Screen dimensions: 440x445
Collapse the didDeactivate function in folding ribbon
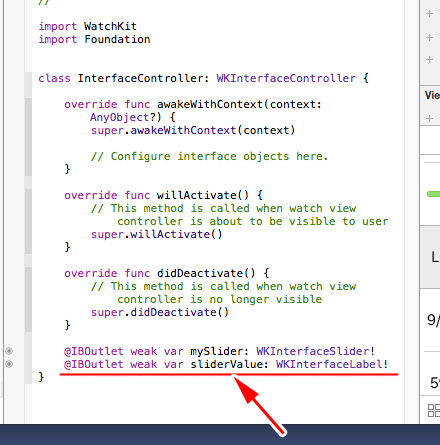(28, 299)
